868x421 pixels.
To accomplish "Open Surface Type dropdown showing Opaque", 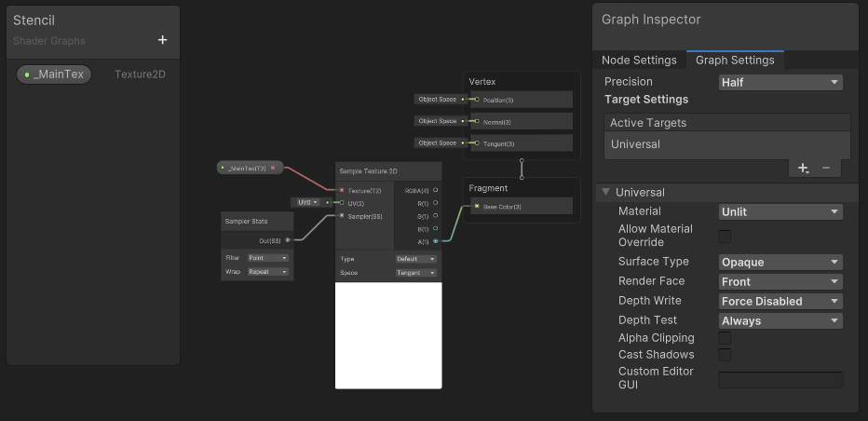I will coord(780,262).
